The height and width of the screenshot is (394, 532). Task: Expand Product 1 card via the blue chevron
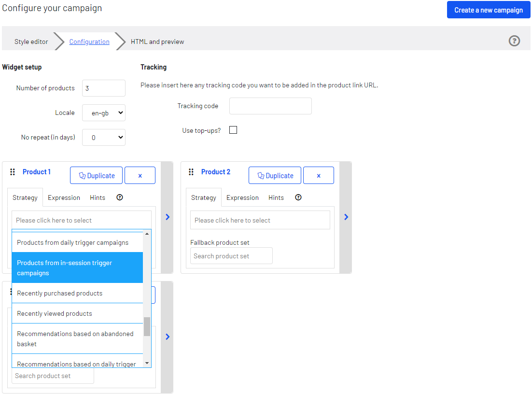(168, 217)
